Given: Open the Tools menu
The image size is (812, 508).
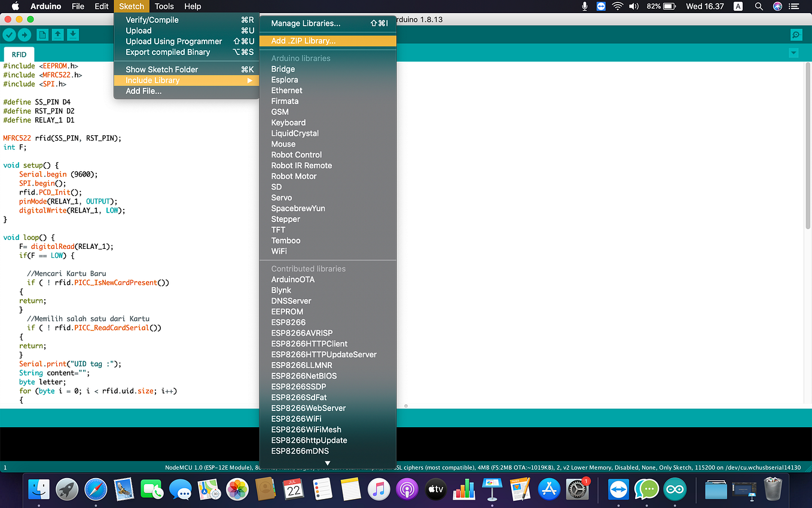Looking at the screenshot, I should point(164,6).
